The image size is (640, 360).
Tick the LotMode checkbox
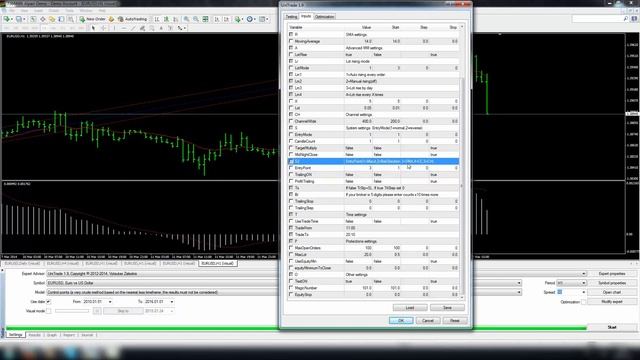(291, 68)
